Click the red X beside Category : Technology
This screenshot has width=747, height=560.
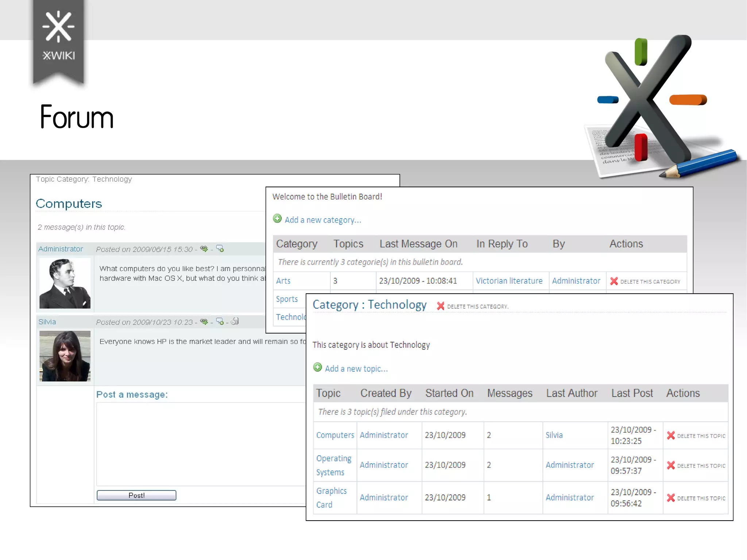(441, 306)
